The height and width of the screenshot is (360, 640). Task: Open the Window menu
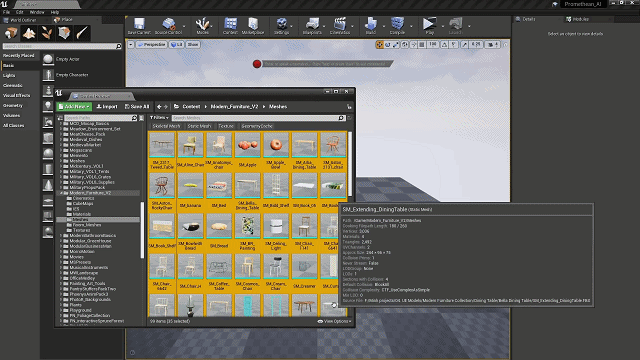pos(37,12)
